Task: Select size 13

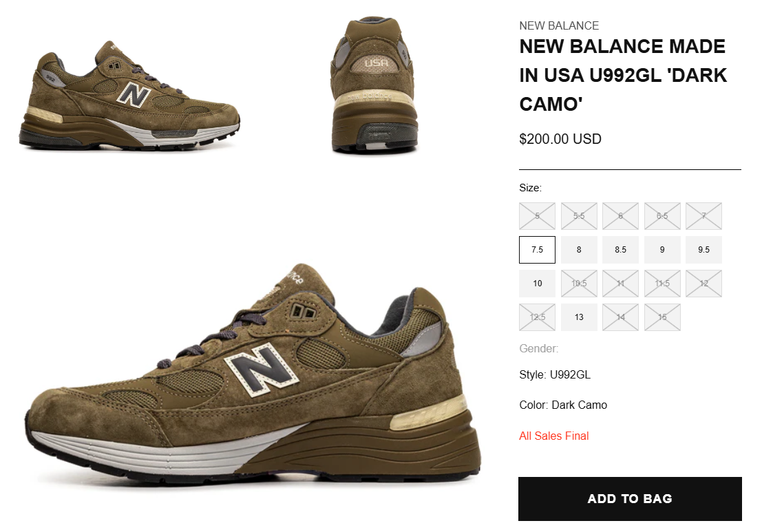Action: 579,317
